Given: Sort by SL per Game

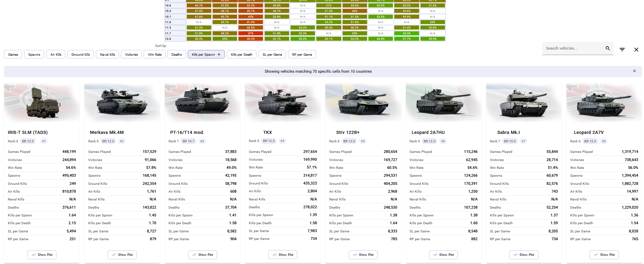Looking at the screenshot, I should pyautogui.click(x=272, y=54).
